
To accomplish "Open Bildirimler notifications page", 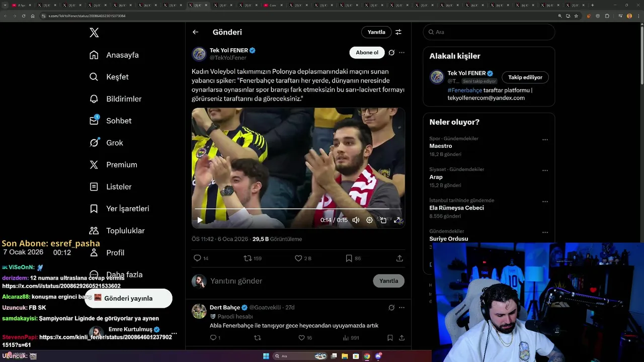I will coord(115,99).
